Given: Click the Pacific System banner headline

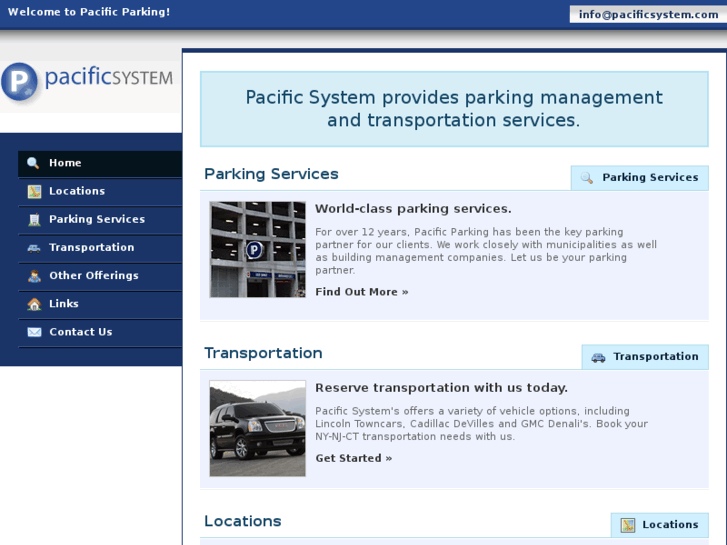Looking at the screenshot, I should 454,109.
